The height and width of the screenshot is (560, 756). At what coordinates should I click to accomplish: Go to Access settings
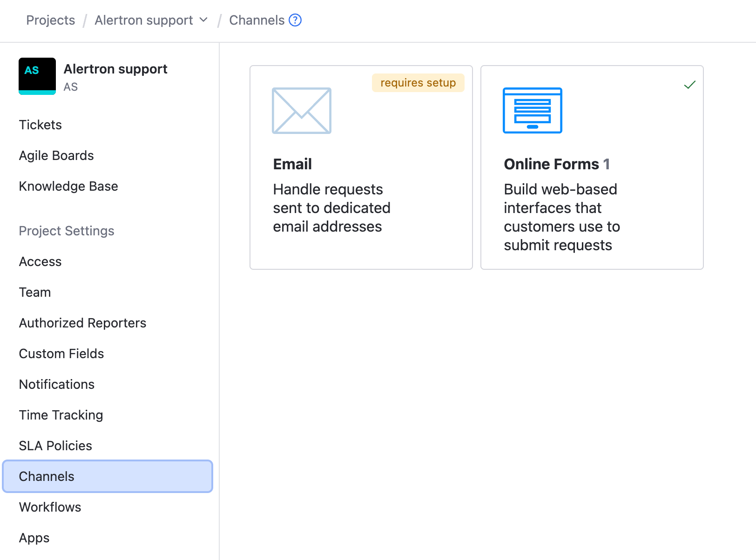[40, 261]
